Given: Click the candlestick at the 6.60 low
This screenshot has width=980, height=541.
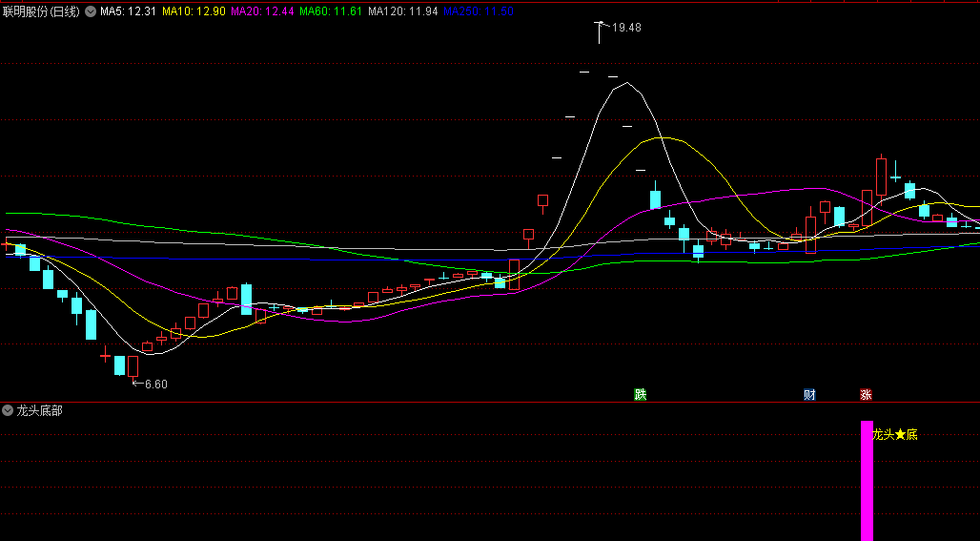Looking at the screenshot, I should point(133,367).
